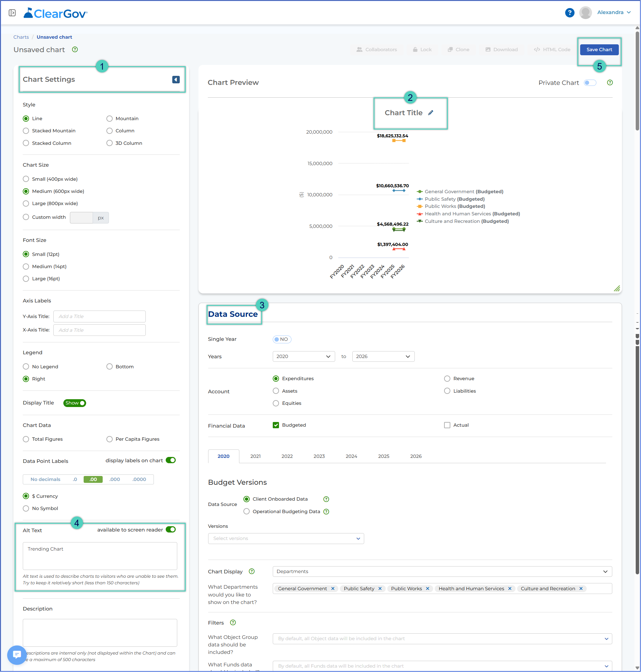Edit the Chart Title with pencil icon
641x672 pixels.
tap(431, 113)
